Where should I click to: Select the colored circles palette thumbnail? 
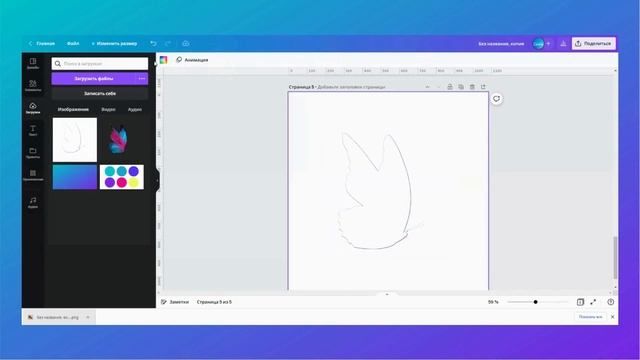coord(122,177)
